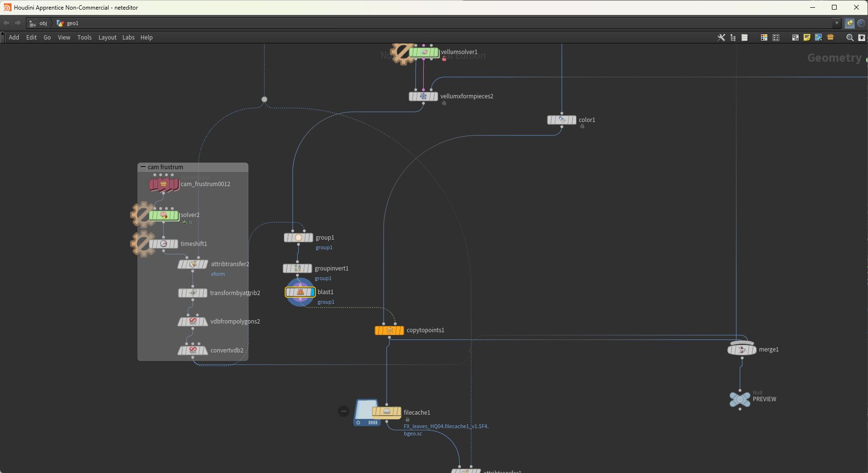Collapse filecache1 minus badge

click(x=343, y=411)
